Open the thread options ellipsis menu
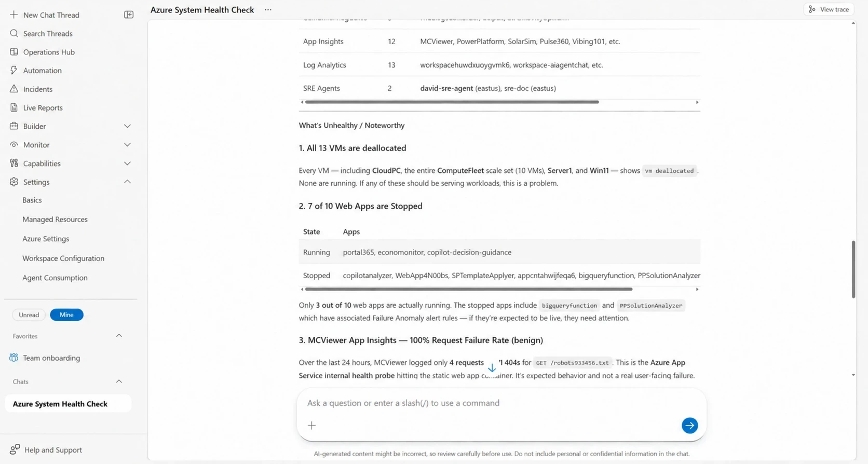 point(268,9)
